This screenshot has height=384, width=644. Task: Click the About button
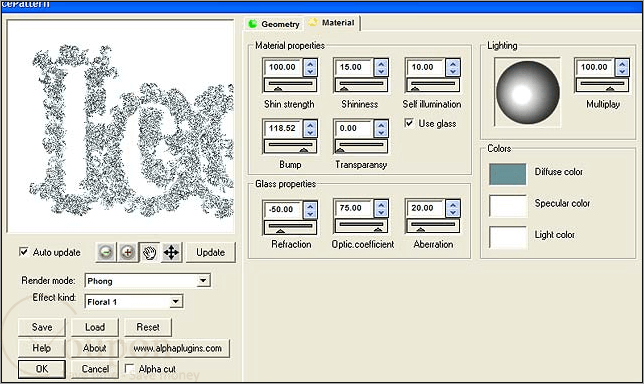tap(95, 348)
